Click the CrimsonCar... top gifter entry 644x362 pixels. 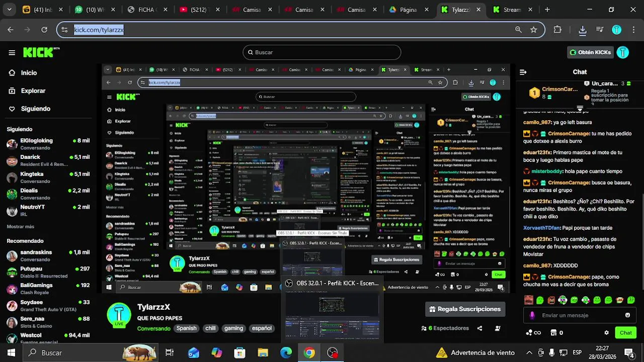553,93
